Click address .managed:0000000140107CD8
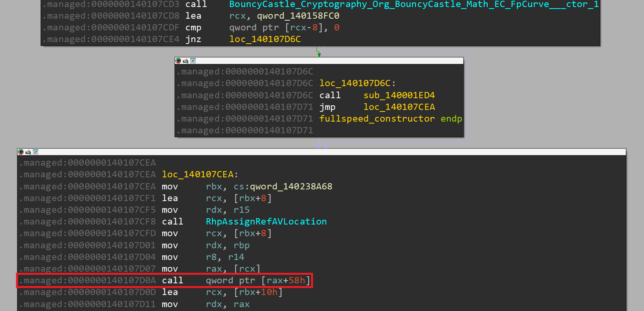The width and height of the screenshot is (644, 311). coord(111,16)
